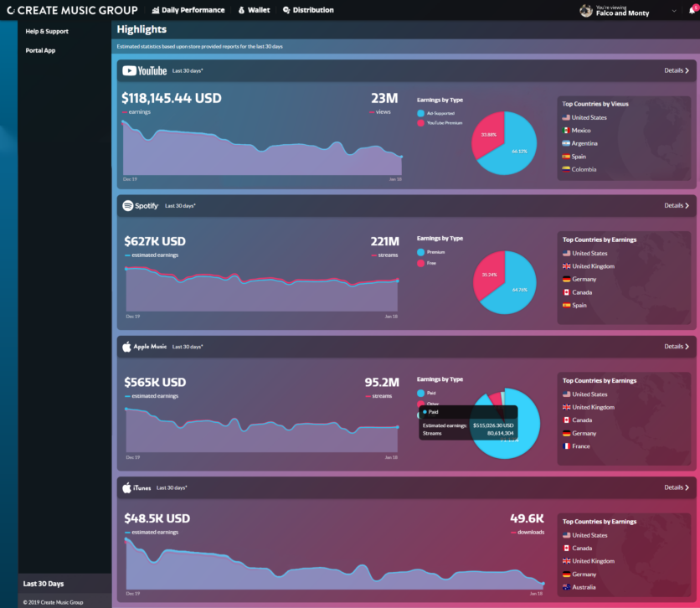Screen dimensions: 700x608
Task: Open the notifications bell
Action: click(x=691, y=10)
